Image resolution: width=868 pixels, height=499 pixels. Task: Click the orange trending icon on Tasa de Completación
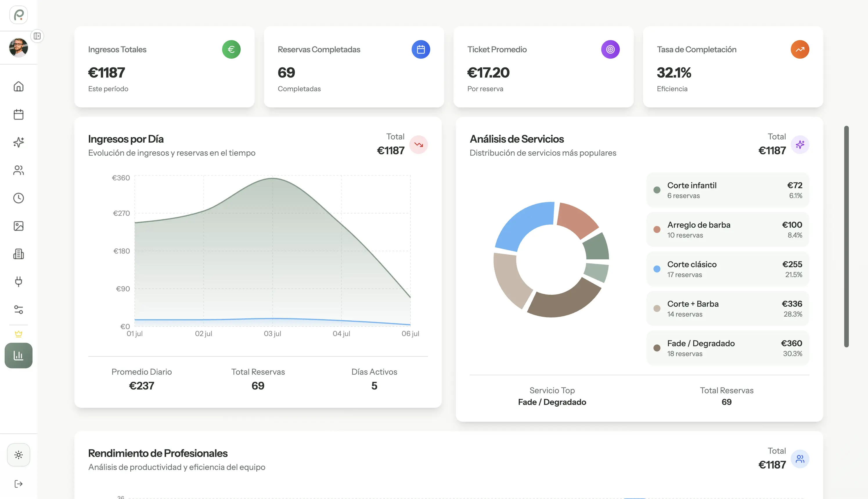click(x=800, y=49)
